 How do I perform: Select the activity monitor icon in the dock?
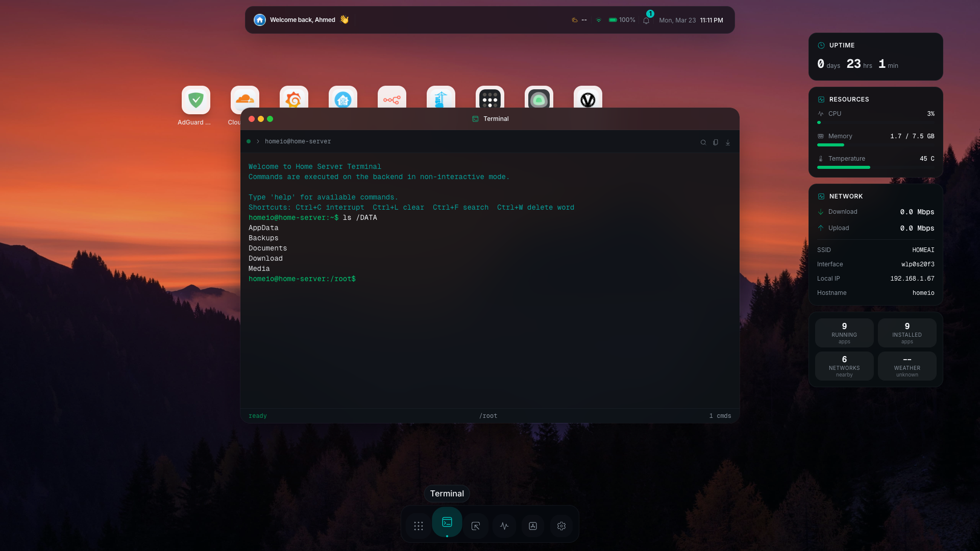pyautogui.click(x=504, y=526)
